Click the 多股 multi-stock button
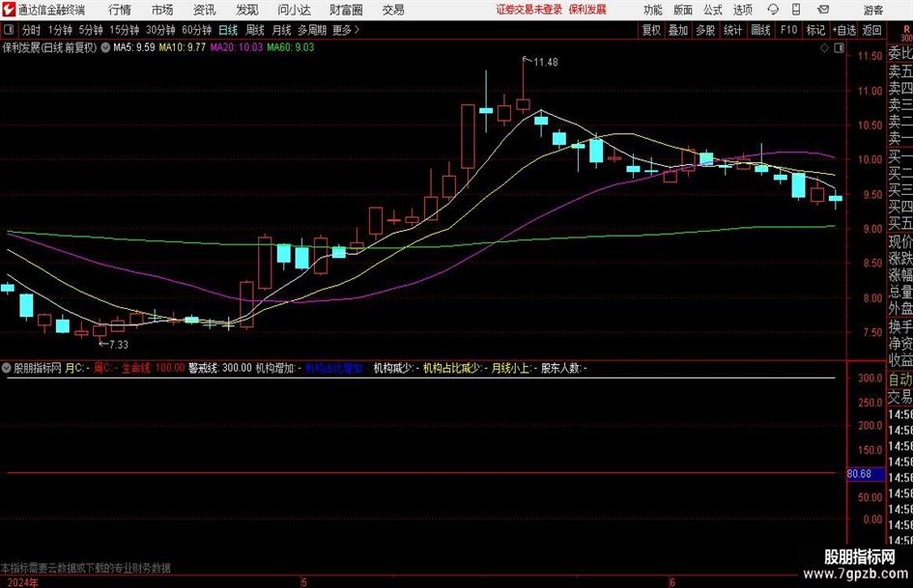 pos(705,30)
